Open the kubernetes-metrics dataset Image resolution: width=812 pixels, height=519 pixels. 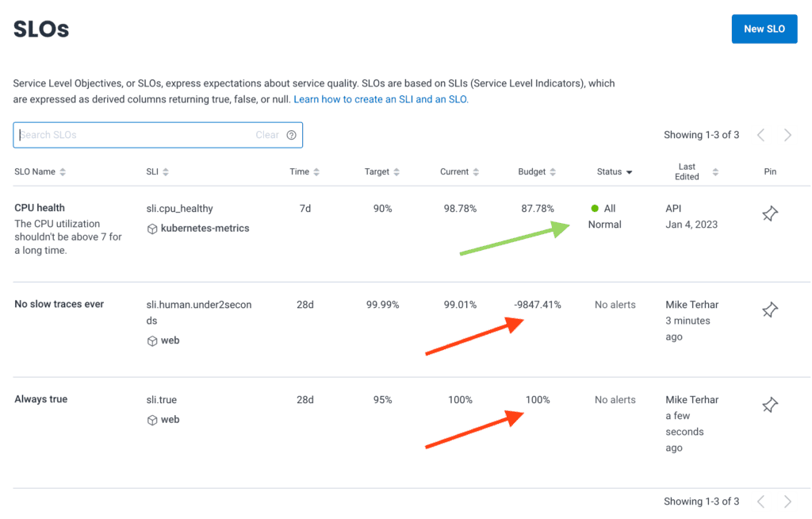[205, 229]
